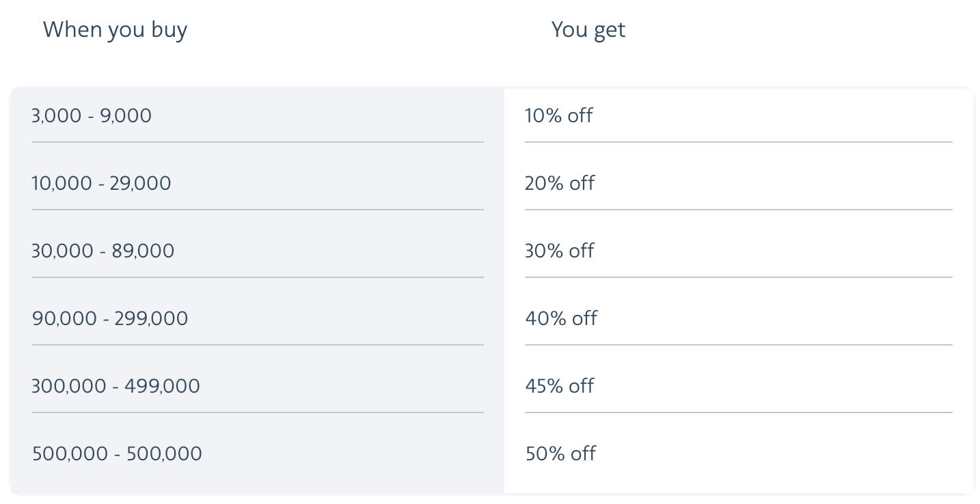Click the 9,000 upper limit value
The image size is (980, 504).
(x=126, y=115)
